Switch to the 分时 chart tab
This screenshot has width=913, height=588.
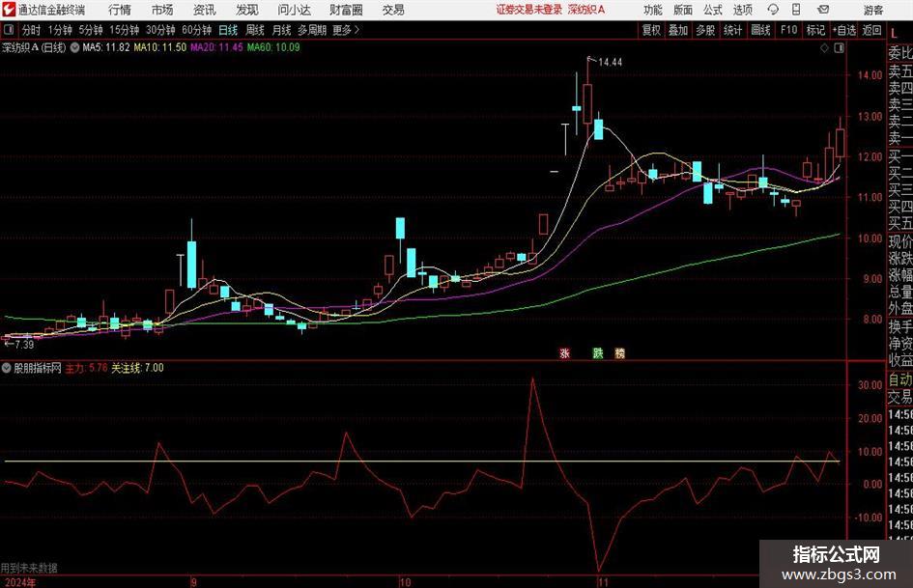click(31, 30)
